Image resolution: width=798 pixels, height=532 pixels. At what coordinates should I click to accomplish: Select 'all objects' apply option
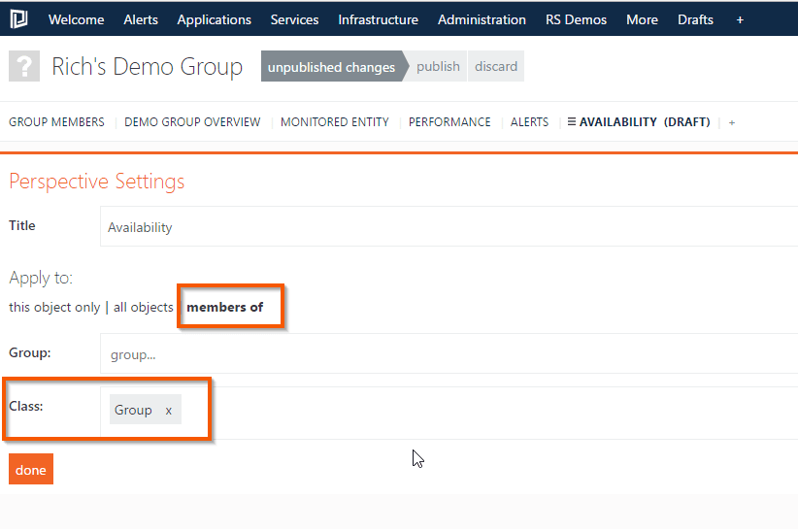point(144,307)
